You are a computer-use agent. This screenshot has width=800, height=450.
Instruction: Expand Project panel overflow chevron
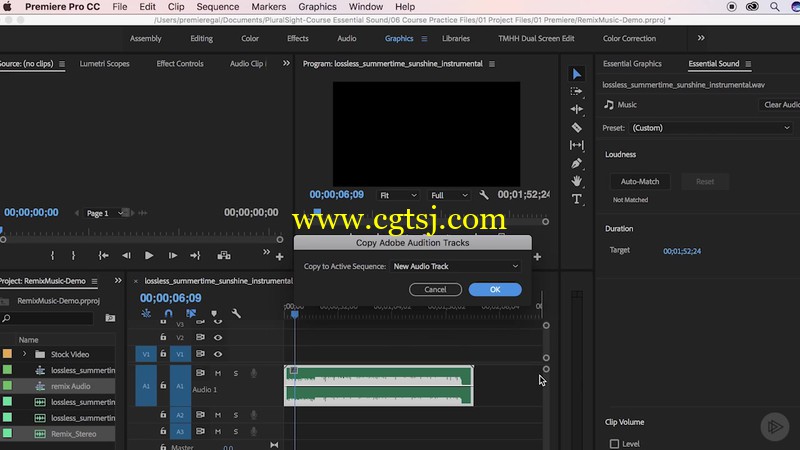tap(118, 281)
